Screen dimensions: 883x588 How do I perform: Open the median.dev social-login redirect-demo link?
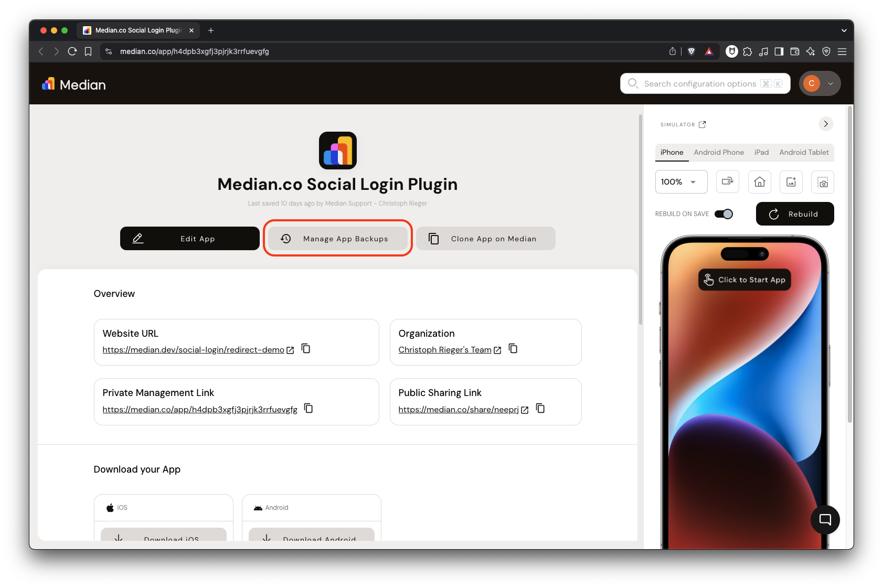click(194, 350)
